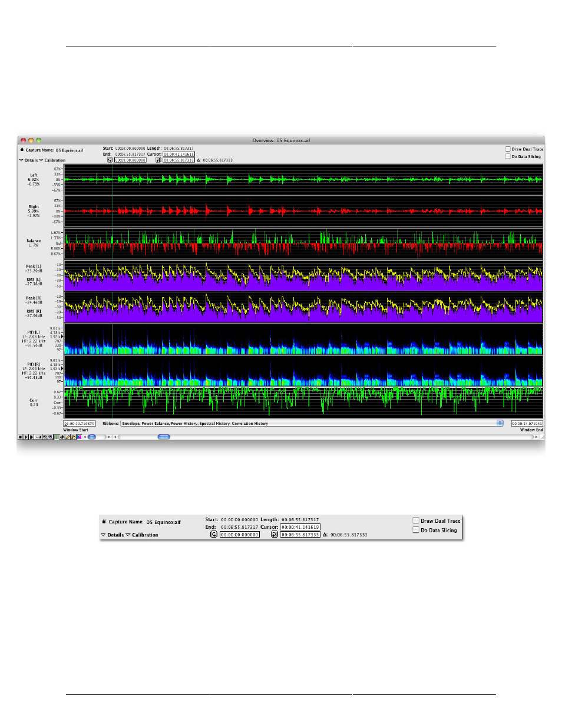Tick Do Data Slicing in the enlarged header strip

(x=416, y=530)
